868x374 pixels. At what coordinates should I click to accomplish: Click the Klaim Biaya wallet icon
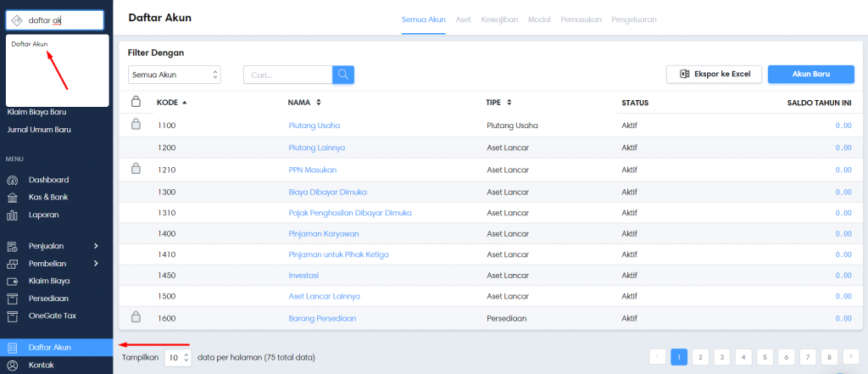pyautogui.click(x=12, y=281)
